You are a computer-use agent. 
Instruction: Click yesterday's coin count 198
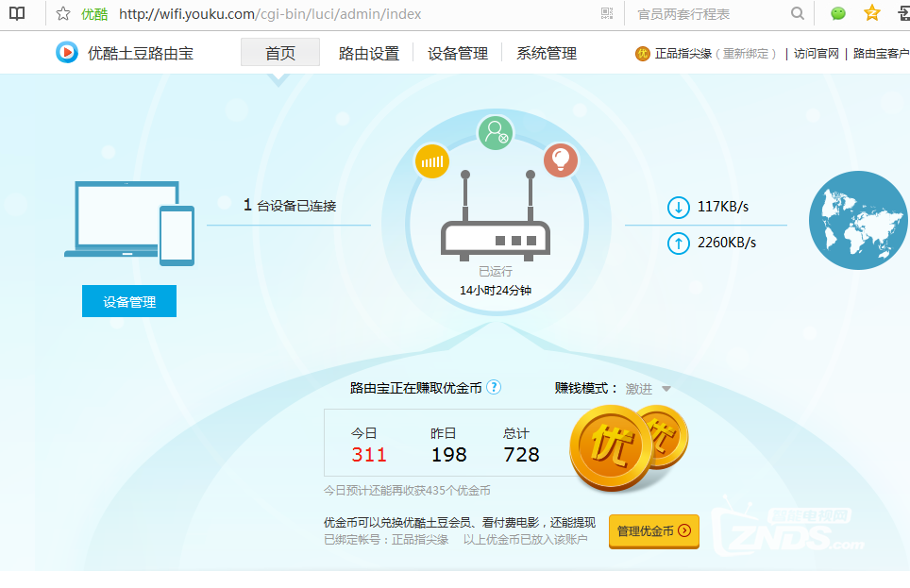coord(449,455)
